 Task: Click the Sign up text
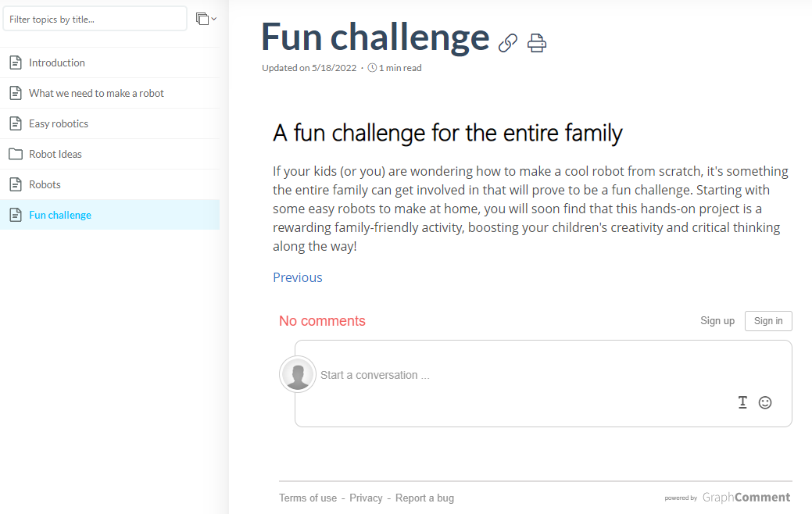click(x=717, y=320)
